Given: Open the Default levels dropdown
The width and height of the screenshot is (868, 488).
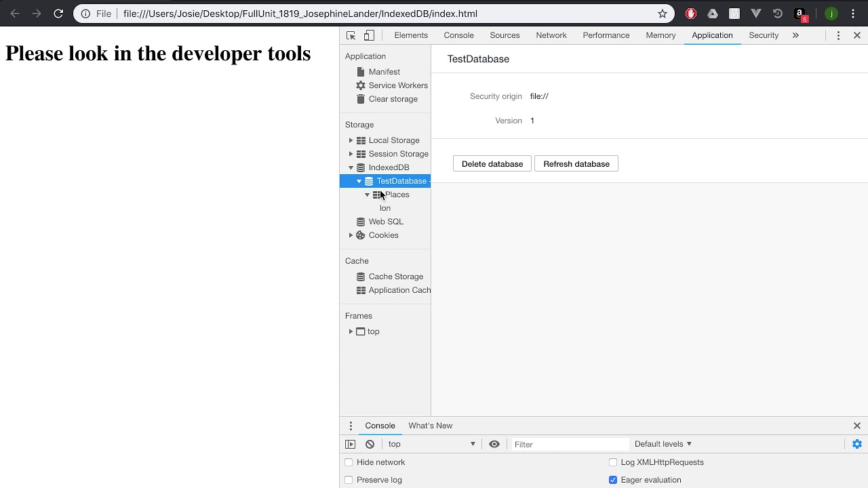Looking at the screenshot, I should (663, 444).
